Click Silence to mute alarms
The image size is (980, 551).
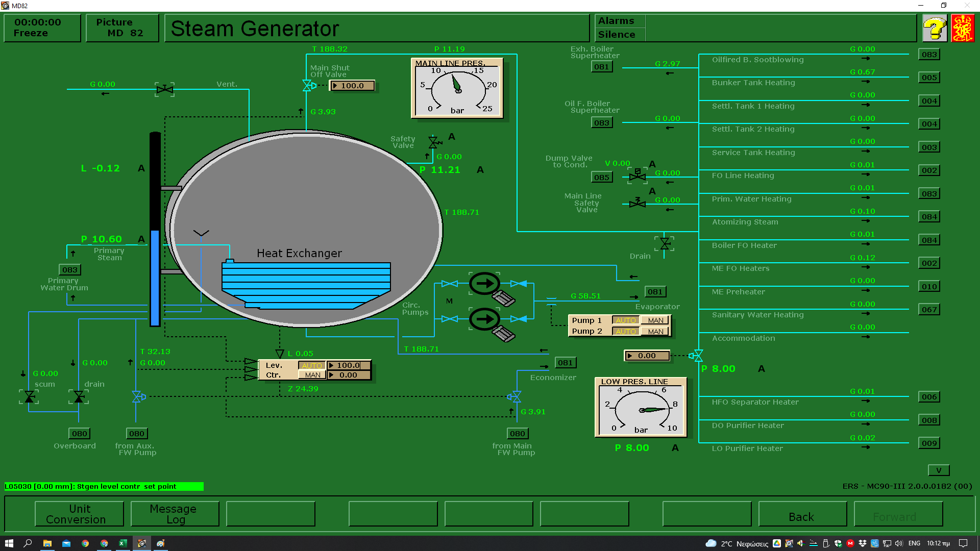[x=617, y=35]
